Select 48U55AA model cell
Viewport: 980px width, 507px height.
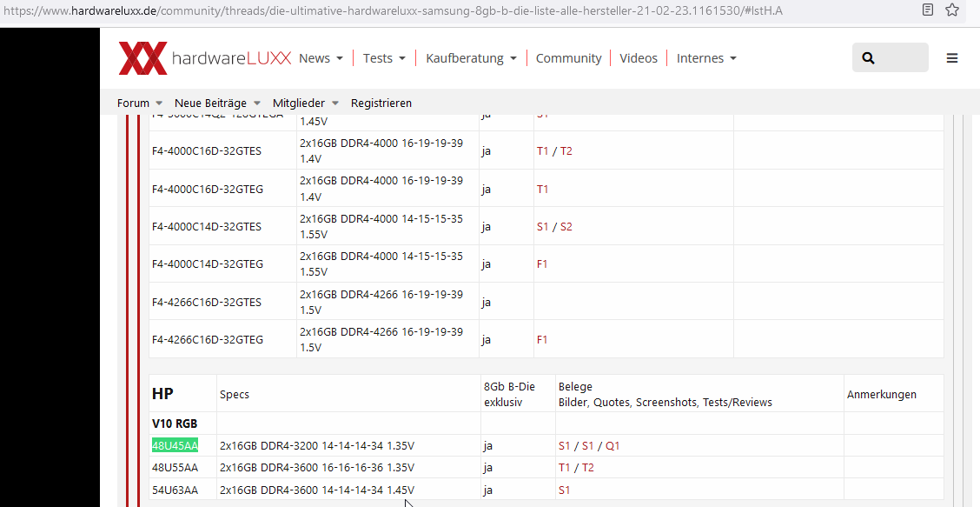click(175, 468)
